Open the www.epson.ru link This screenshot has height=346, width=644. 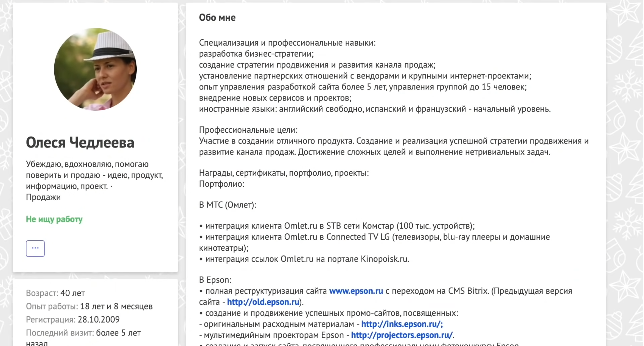pyautogui.click(x=356, y=291)
